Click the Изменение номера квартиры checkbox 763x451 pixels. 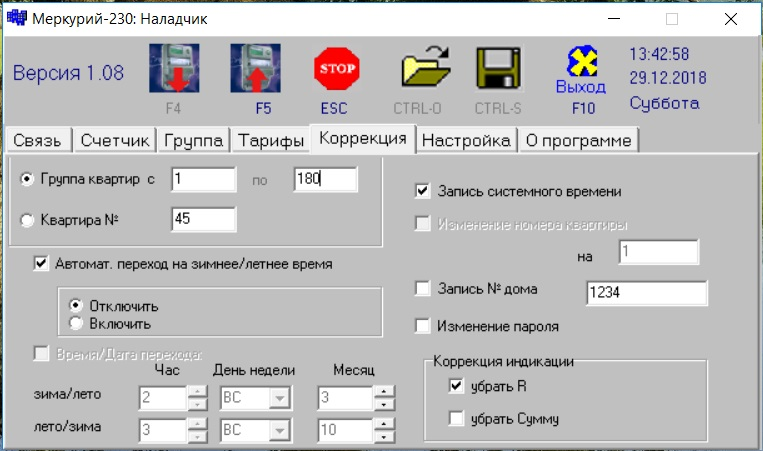click(x=422, y=223)
